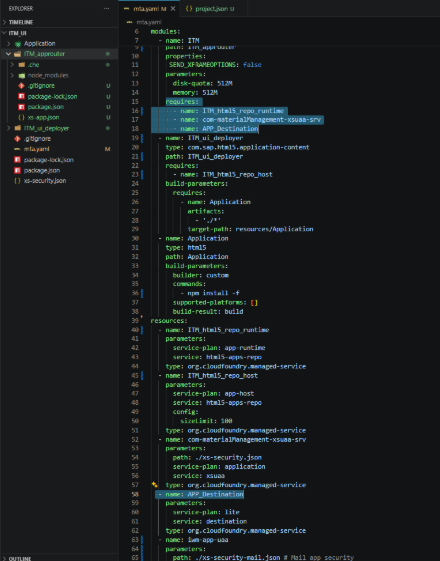Expand the node_modules folder
The width and height of the screenshot is (440, 561).
(12, 75)
